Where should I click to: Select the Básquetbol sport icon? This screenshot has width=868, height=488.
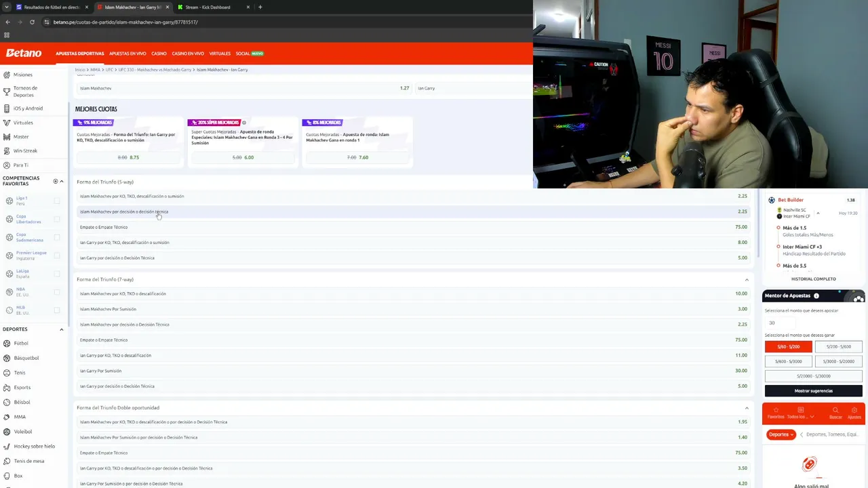coord(7,358)
